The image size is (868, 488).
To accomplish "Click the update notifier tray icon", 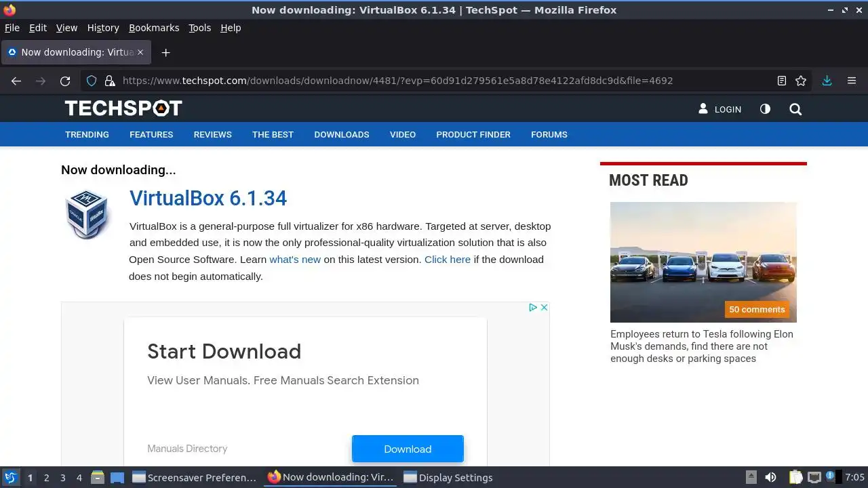I will [x=829, y=477].
